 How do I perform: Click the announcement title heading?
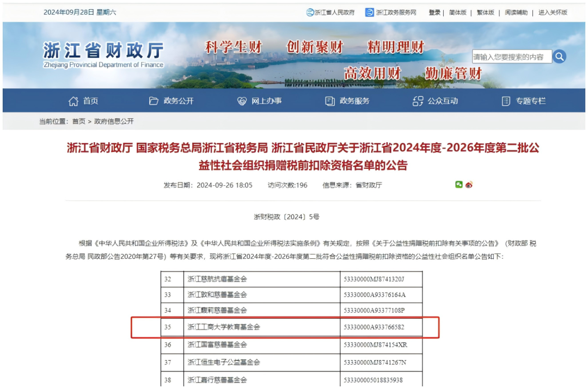click(x=303, y=156)
